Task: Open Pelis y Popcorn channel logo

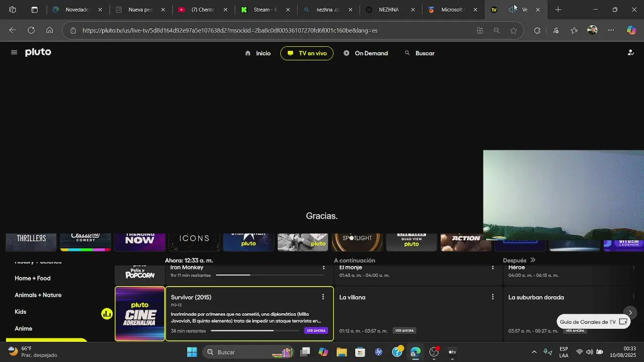Action: pos(140,275)
